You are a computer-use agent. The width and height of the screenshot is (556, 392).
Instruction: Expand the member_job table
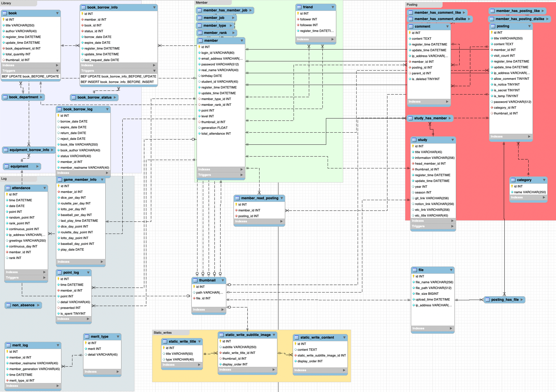pyautogui.click(x=233, y=18)
